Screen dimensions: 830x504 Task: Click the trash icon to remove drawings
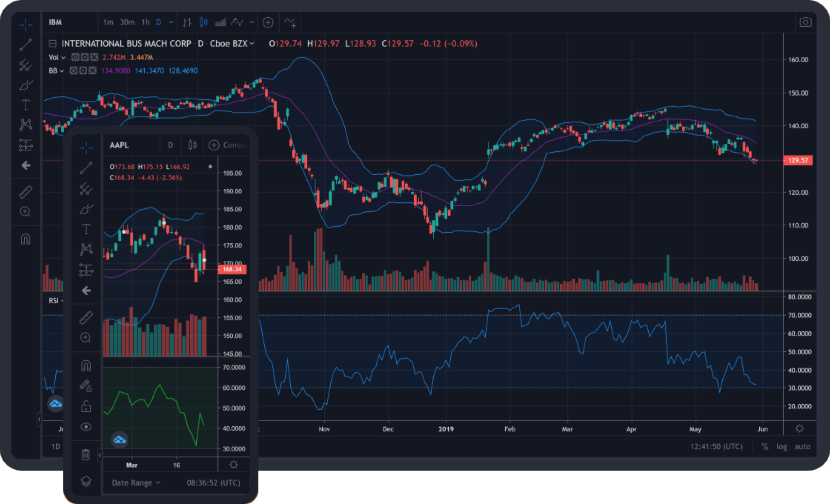tap(86, 454)
